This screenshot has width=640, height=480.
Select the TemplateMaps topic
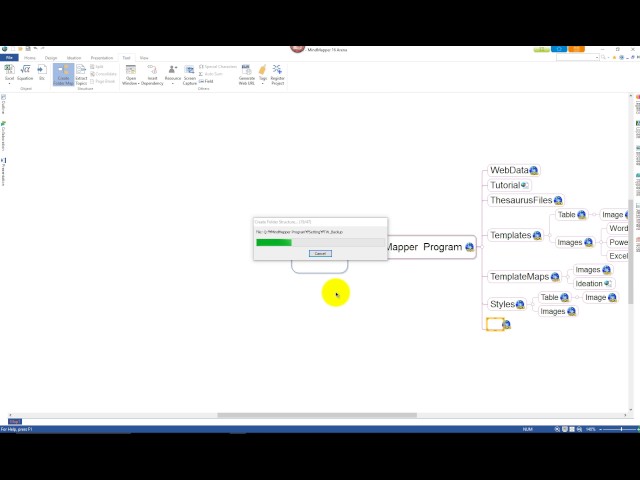click(x=519, y=277)
